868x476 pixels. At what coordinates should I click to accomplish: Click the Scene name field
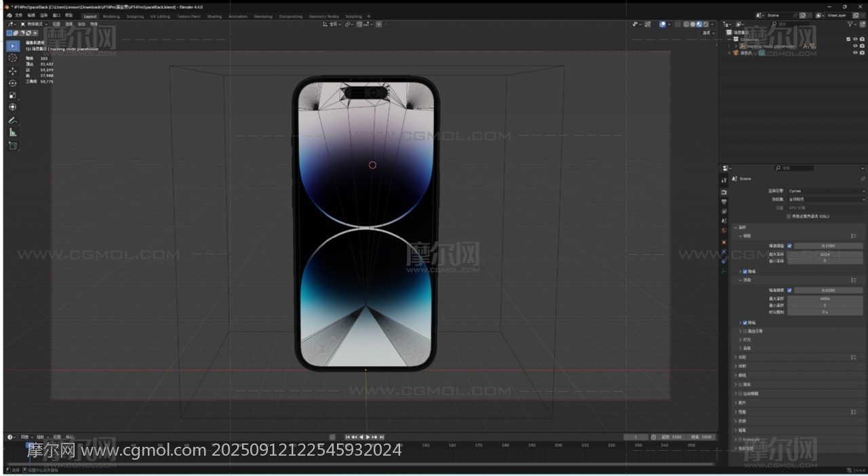[x=778, y=15]
